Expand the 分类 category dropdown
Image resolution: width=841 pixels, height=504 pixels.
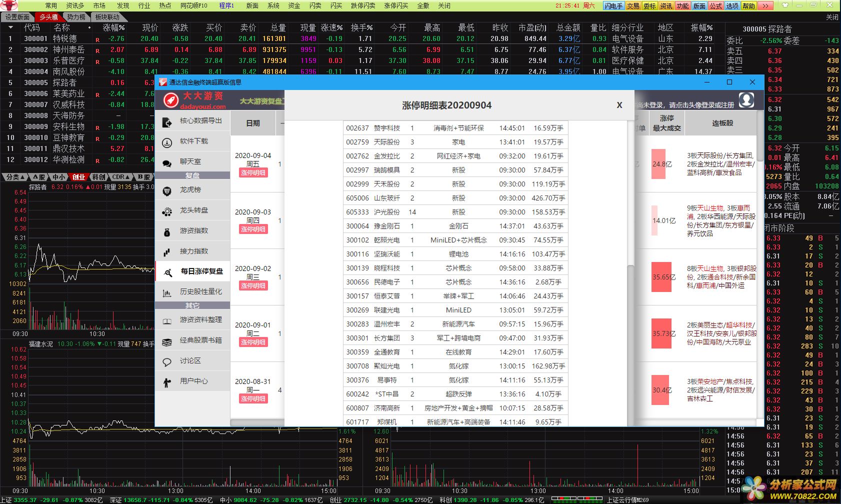click(x=15, y=177)
